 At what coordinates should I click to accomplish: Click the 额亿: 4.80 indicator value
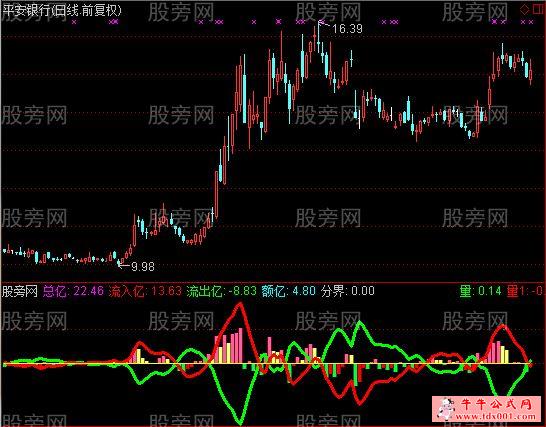[x=289, y=291]
